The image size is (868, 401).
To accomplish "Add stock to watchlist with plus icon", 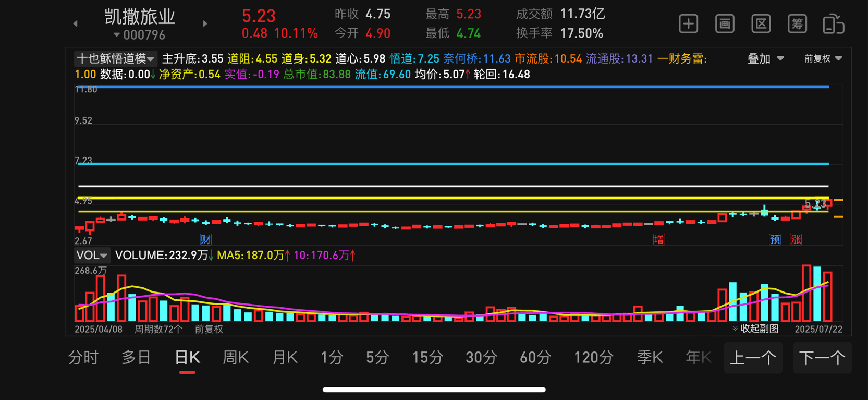I will 688,24.
